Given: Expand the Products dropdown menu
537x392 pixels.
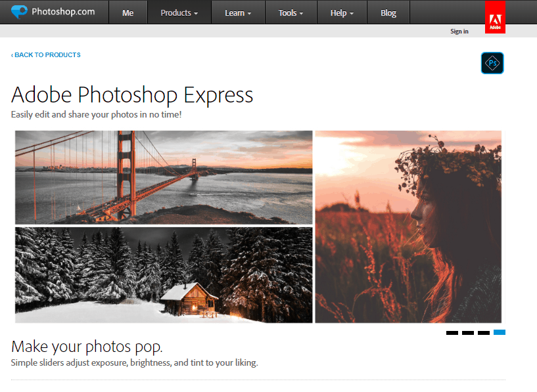Looking at the screenshot, I should coord(179,12).
